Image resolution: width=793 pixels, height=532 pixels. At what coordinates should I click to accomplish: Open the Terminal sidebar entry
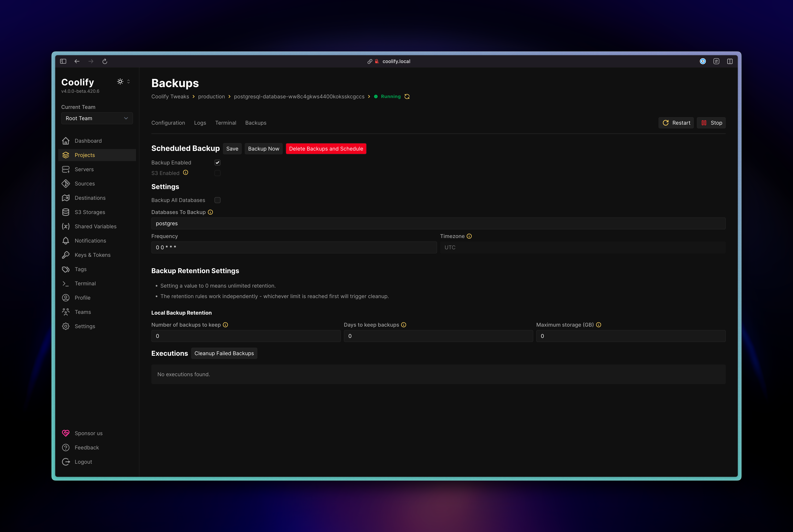tap(85, 283)
